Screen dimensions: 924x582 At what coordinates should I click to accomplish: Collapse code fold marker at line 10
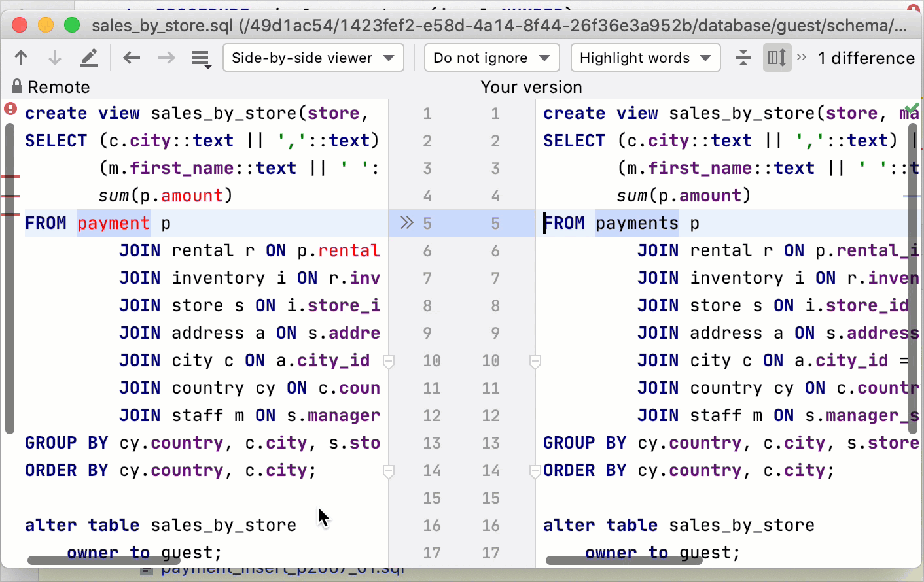pyautogui.click(x=389, y=361)
